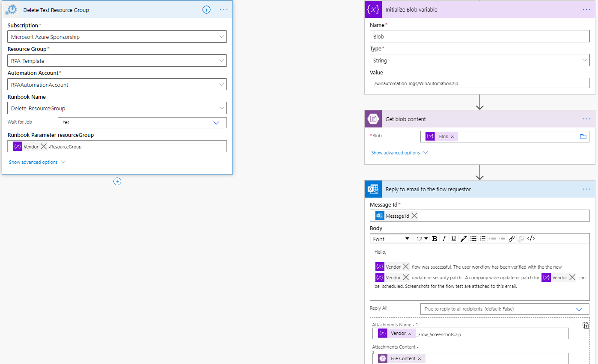Open the font highlight color picker

463,239
